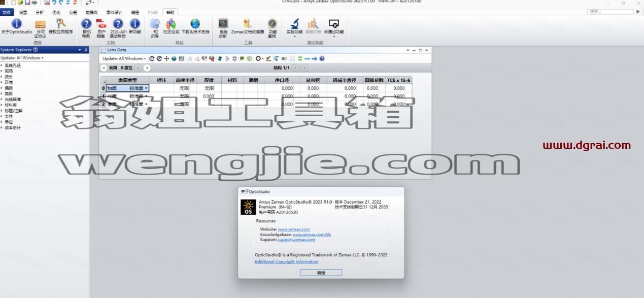Open surface type dropdown for 物面 row
This screenshot has width=644, height=298.
146,88
